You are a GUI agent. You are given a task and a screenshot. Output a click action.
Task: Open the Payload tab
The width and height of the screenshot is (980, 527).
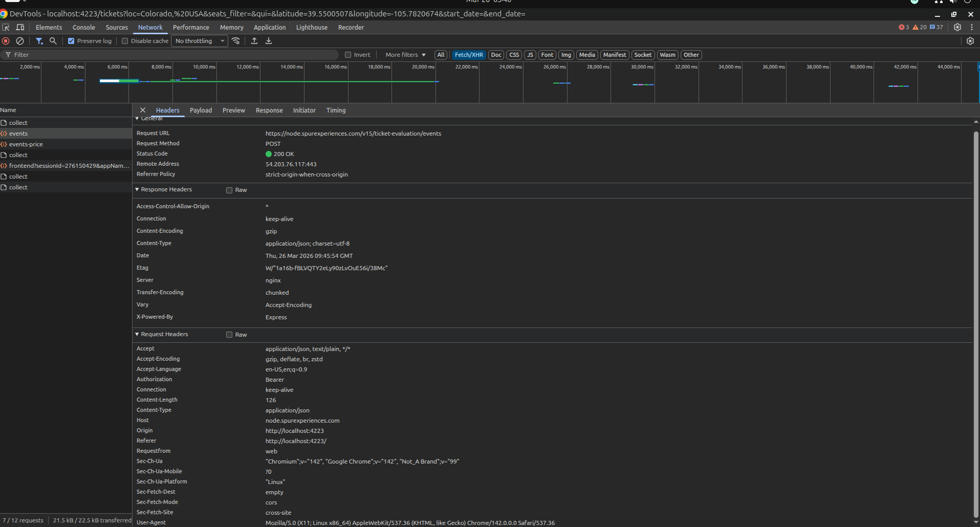pyautogui.click(x=201, y=111)
